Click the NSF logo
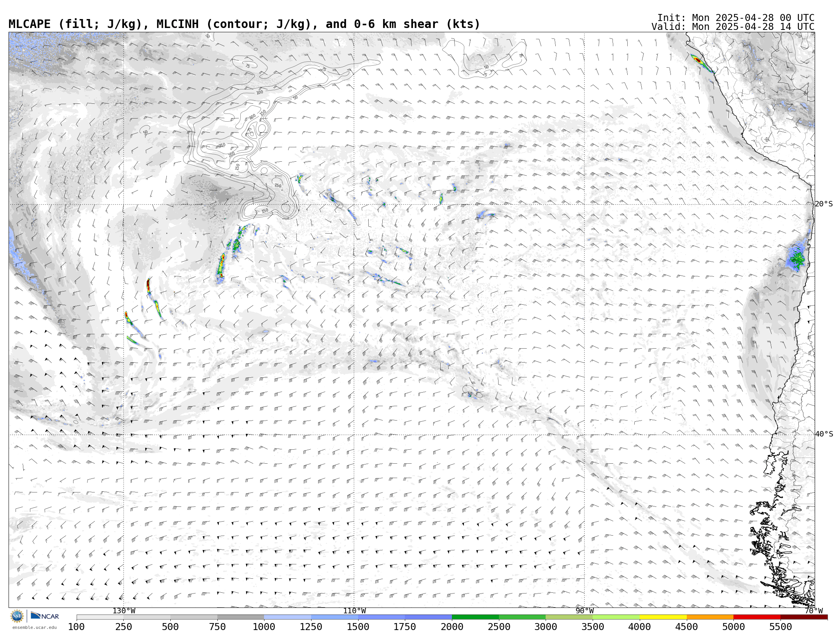 pos(17,616)
